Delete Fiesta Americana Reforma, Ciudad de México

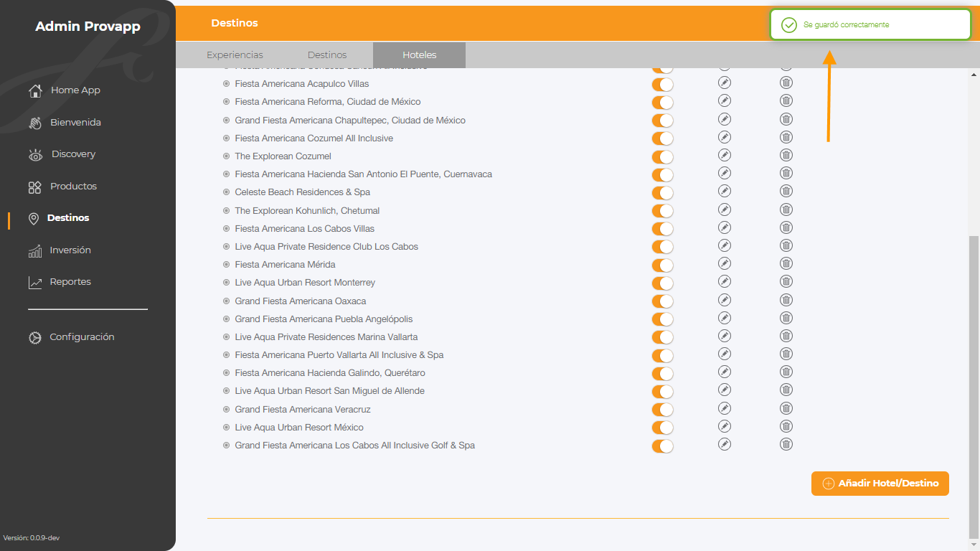(786, 100)
